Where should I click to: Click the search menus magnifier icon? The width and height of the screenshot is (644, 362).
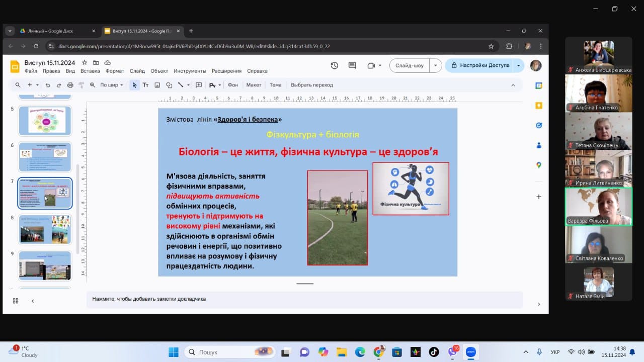pyautogui.click(x=18, y=85)
